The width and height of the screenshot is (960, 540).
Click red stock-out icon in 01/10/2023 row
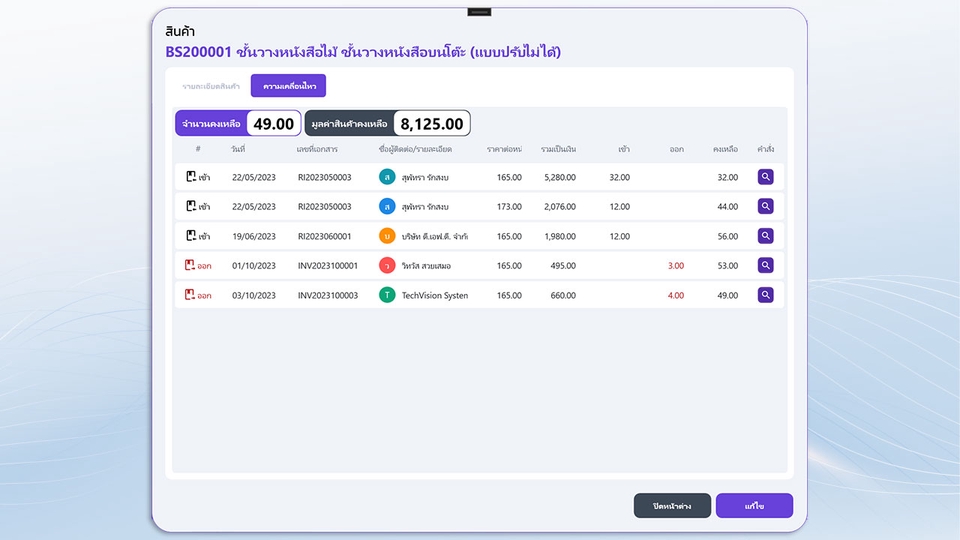[190, 264]
